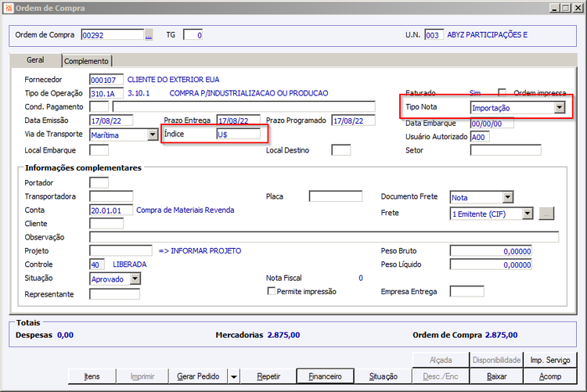
Task: Switch to the Complemento tab
Action: [x=86, y=61]
